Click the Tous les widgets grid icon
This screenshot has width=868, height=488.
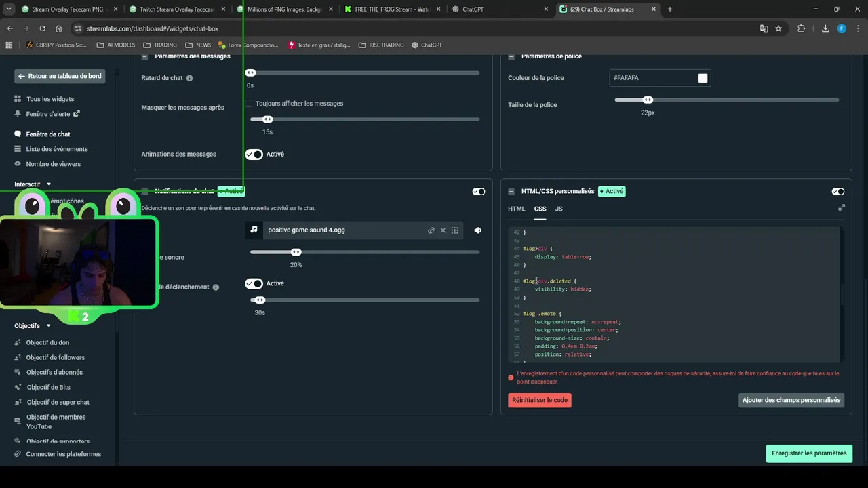pos(18,99)
